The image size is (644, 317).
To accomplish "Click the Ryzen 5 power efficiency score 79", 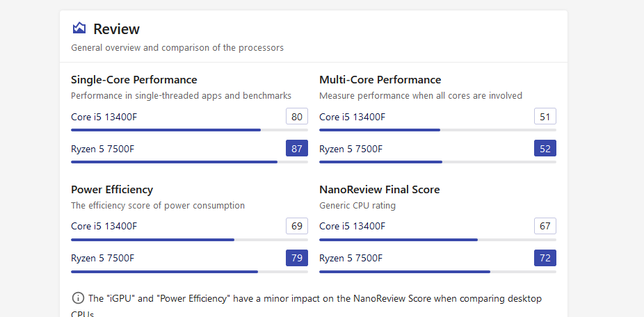I will pos(297,259).
